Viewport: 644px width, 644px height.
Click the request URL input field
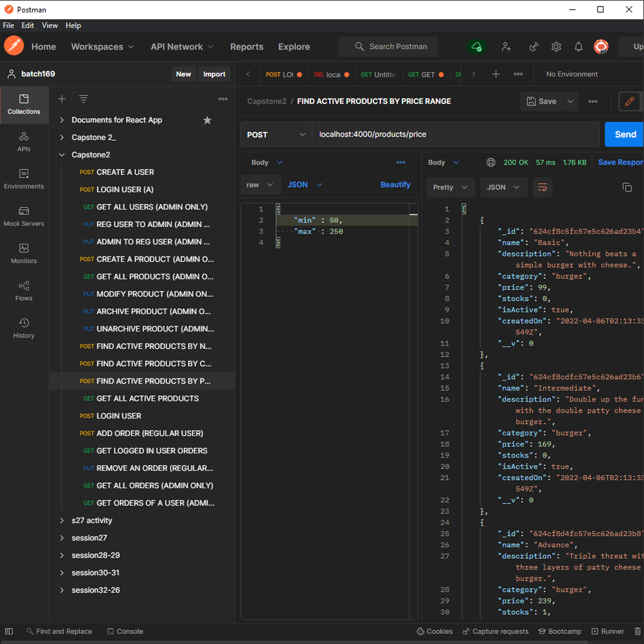point(456,134)
